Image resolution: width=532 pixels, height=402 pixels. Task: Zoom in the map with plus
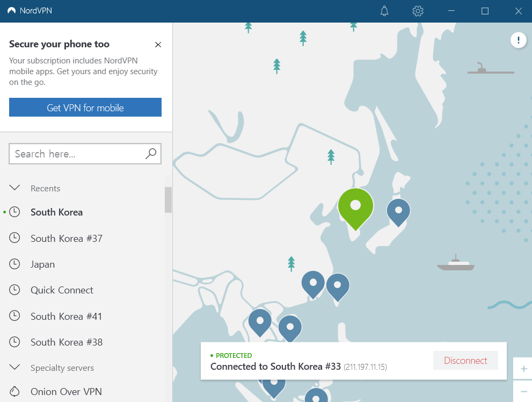(x=523, y=369)
